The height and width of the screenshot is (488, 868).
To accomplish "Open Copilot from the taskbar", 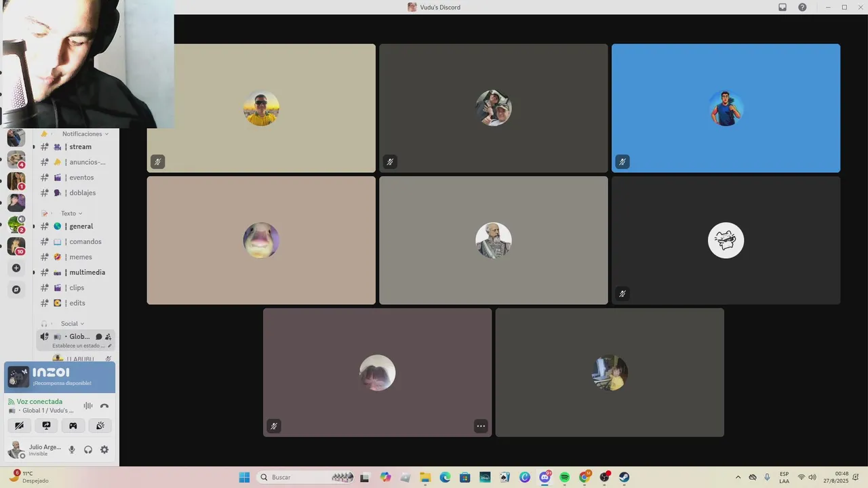I will [385, 477].
